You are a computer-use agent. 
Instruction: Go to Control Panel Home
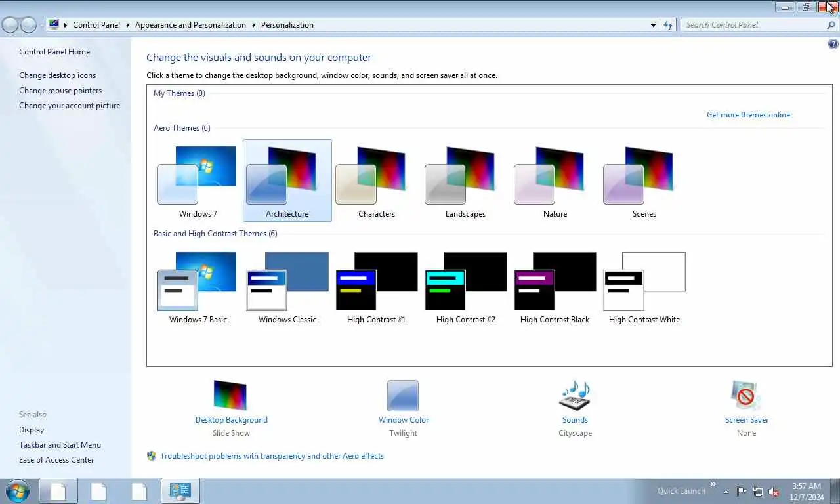[x=54, y=52]
